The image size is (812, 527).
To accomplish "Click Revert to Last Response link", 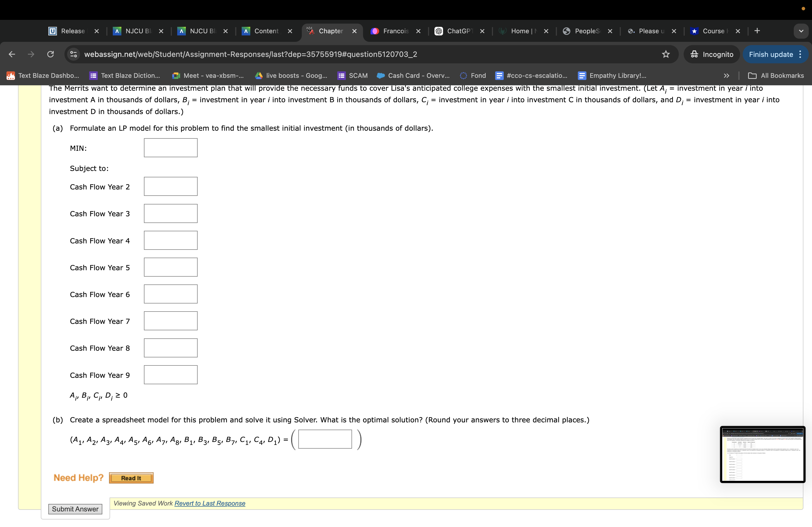I will point(210,503).
